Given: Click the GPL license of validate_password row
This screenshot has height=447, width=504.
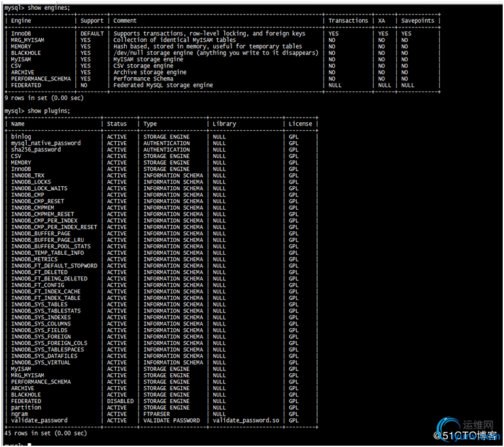Looking at the screenshot, I should click(294, 420).
